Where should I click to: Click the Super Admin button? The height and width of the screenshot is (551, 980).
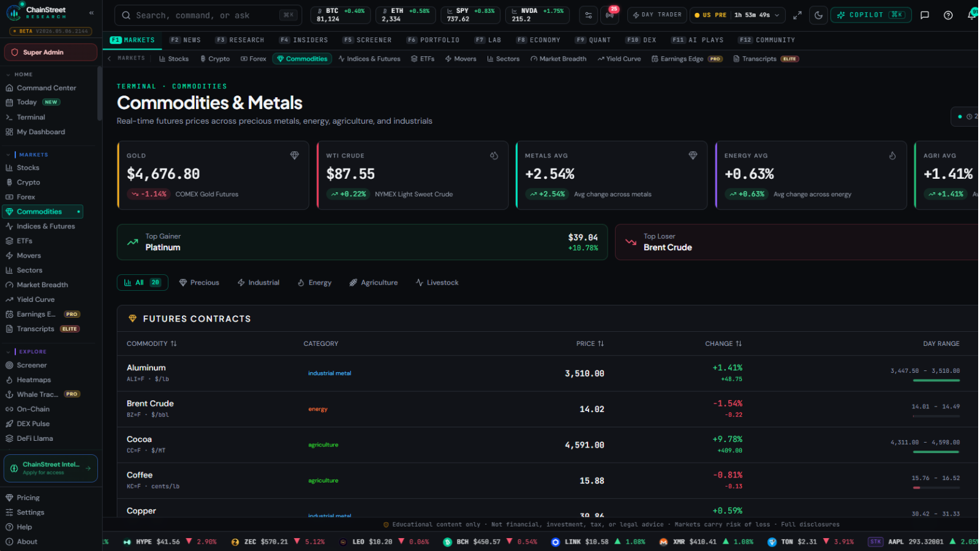tap(51, 52)
